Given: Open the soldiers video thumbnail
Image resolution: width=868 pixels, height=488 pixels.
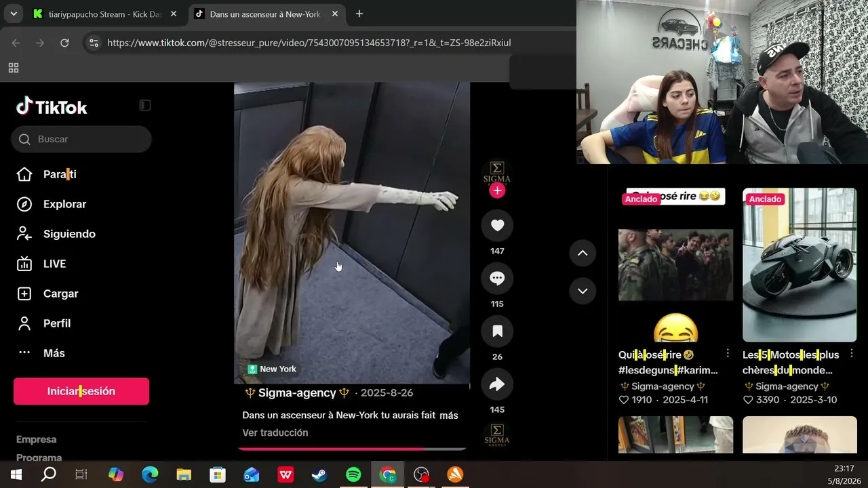Looking at the screenshot, I should tap(675, 265).
